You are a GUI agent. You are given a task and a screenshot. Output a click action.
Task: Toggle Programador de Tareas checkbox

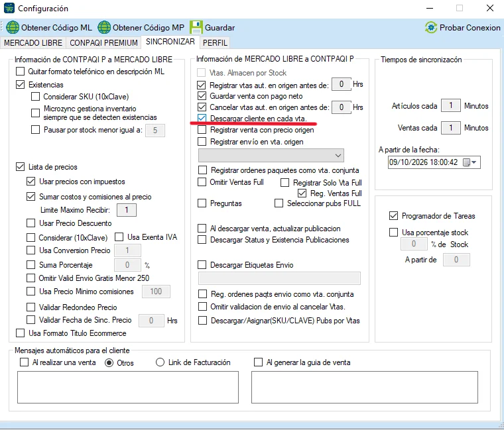point(393,216)
